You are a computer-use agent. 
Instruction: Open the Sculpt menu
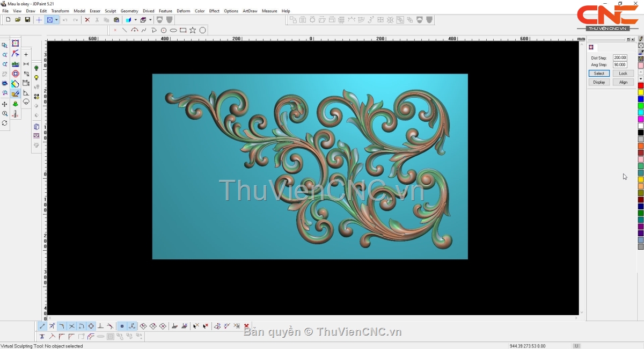pyautogui.click(x=110, y=11)
